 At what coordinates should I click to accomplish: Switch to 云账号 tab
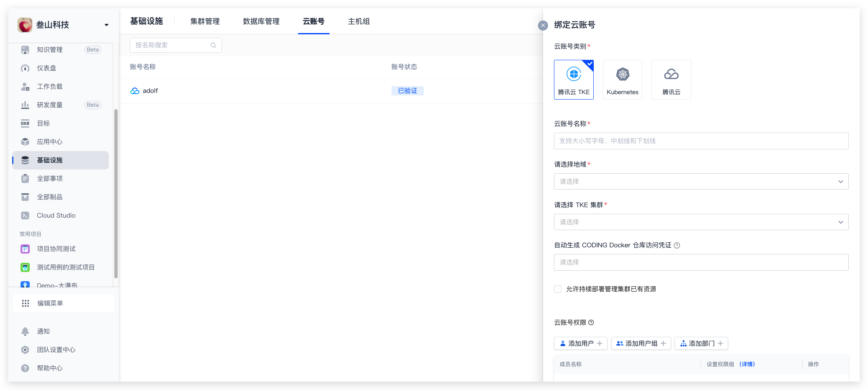[314, 21]
